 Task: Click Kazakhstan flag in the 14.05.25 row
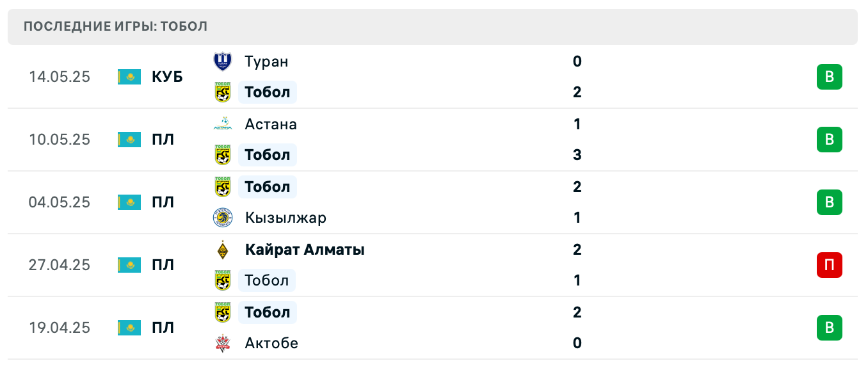tap(129, 77)
